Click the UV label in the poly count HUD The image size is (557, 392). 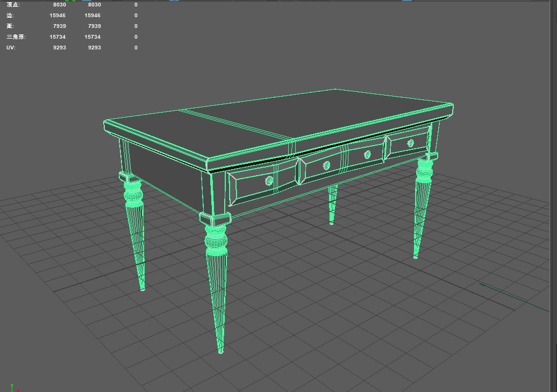pos(11,47)
